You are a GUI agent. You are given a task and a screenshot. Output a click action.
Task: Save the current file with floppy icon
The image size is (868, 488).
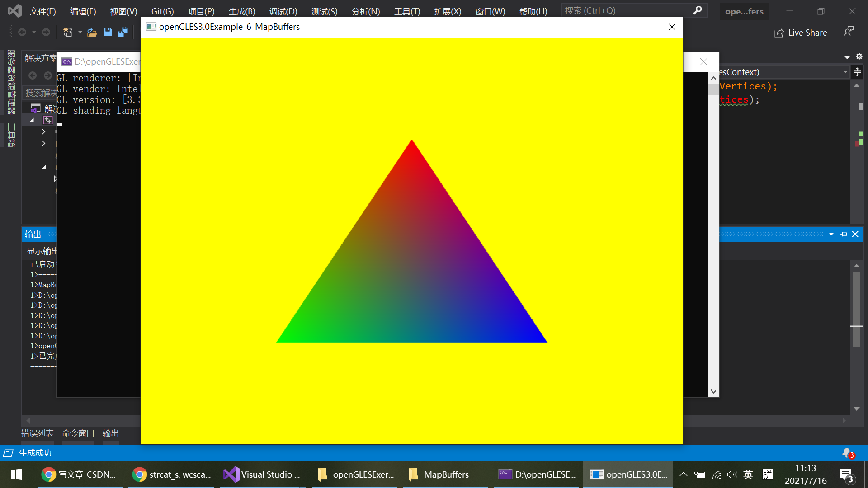(x=107, y=32)
